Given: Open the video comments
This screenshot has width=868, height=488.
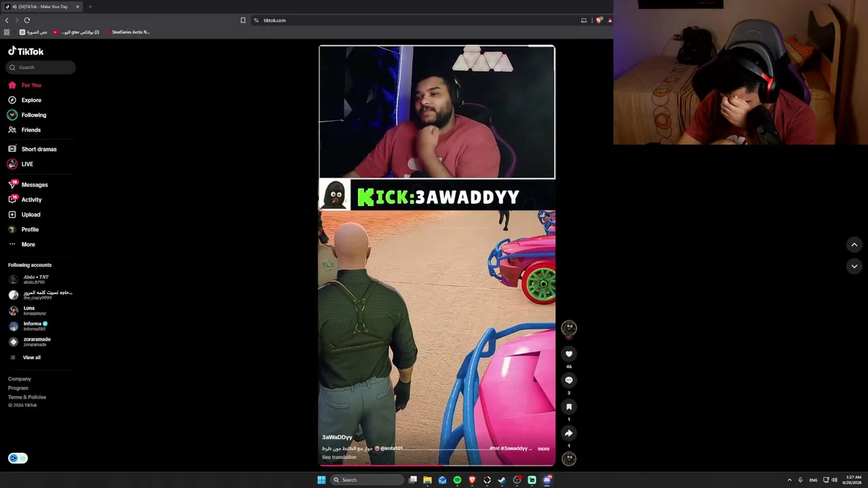Looking at the screenshot, I should pos(569,380).
